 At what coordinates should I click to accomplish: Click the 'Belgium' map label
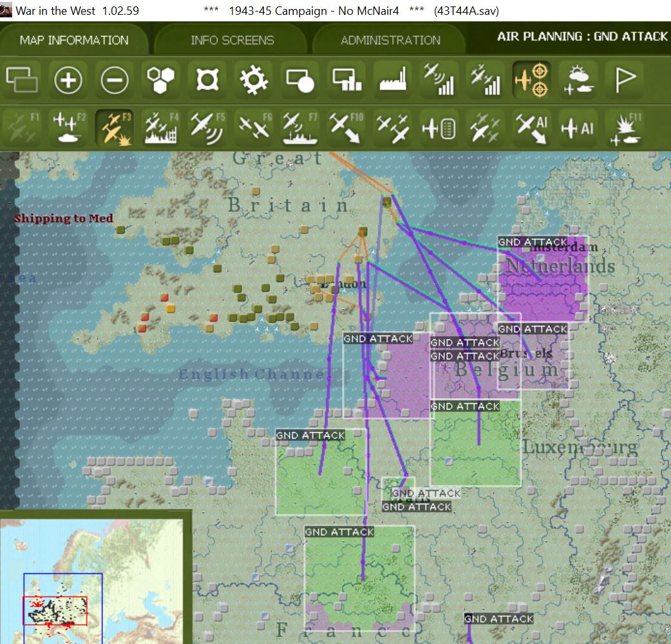tap(507, 370)
